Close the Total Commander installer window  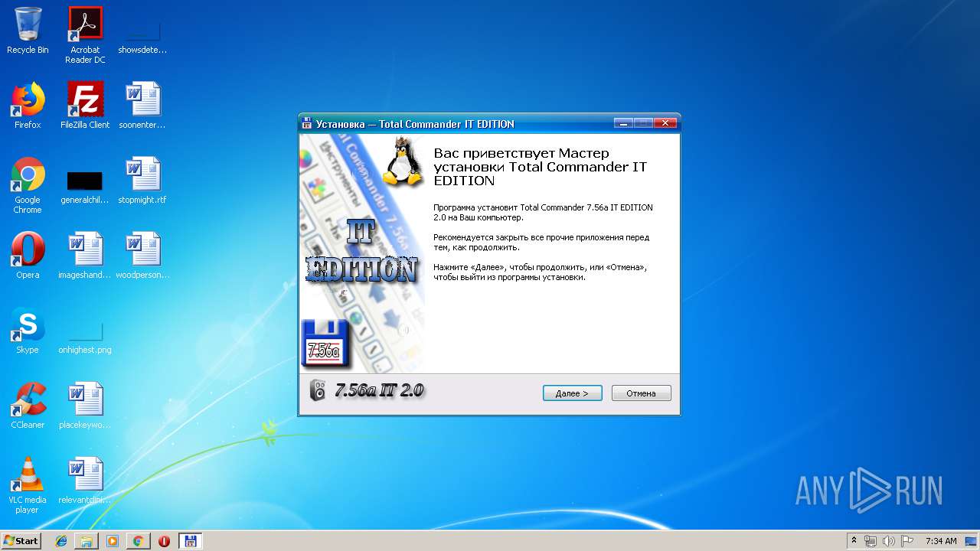tap(665, 123)
